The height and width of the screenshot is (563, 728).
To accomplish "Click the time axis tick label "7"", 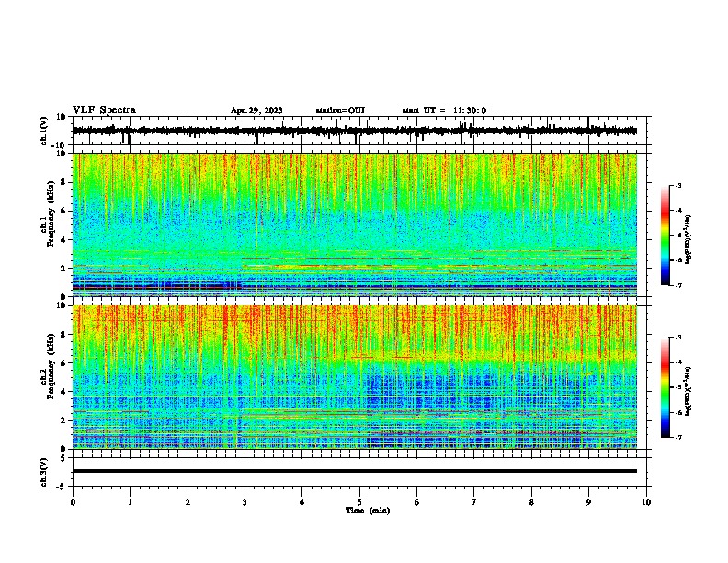I will click(x=474, y=501).
